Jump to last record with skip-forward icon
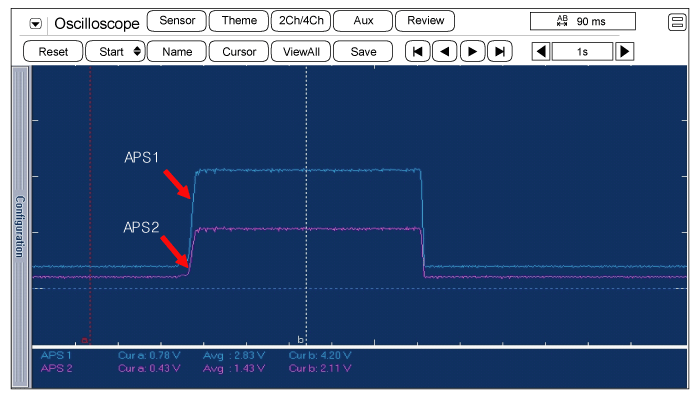 click(x=500, y=52)
